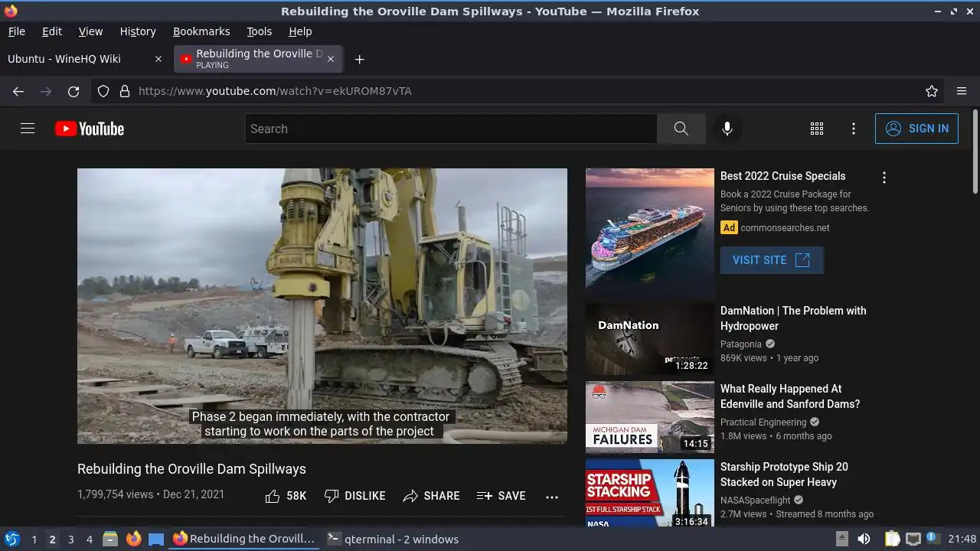980x551 pixels.
Task: Bookmark this page with the star
Action: 932,91
